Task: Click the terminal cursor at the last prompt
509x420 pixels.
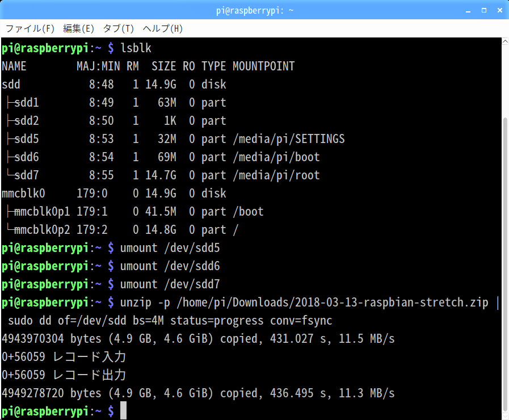Action: (x=123, y=410)
